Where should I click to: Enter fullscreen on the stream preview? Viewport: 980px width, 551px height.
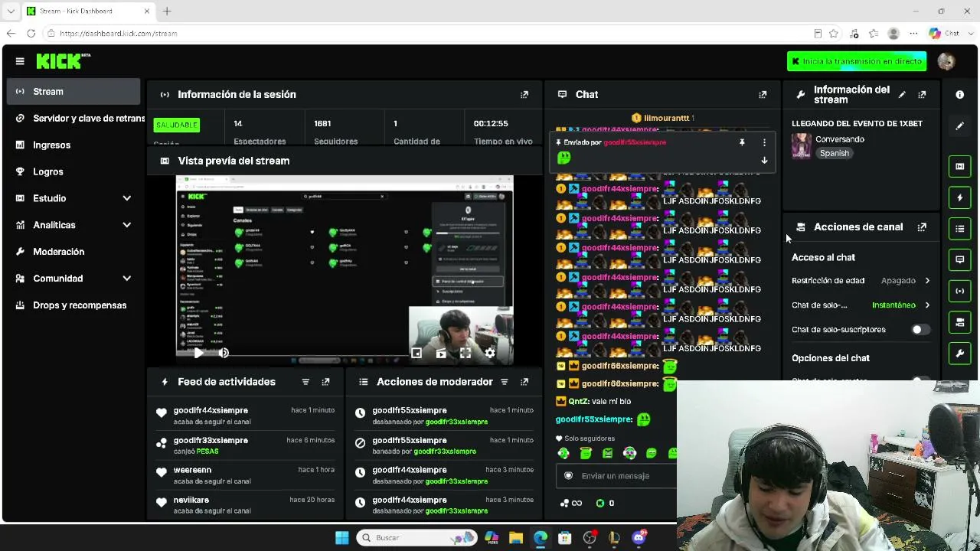[465, 353]
